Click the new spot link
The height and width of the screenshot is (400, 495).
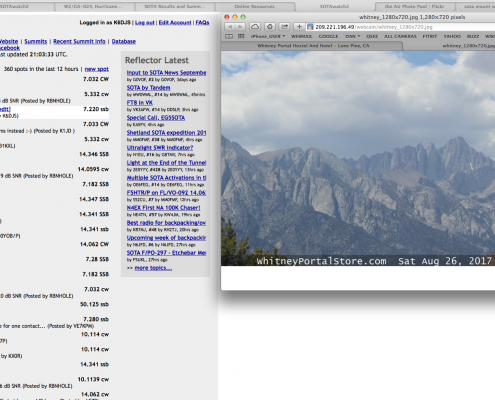(x=97, y=69)
